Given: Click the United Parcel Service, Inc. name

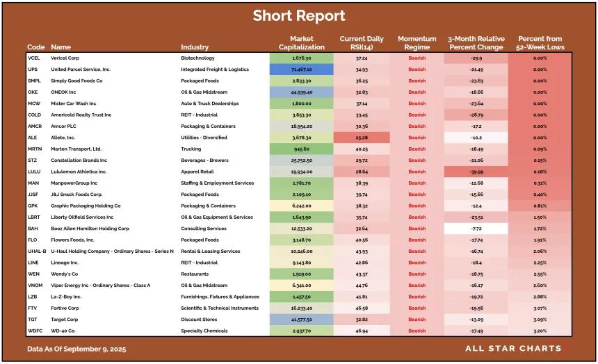Looking at the screenshot, I should [81, 69].
